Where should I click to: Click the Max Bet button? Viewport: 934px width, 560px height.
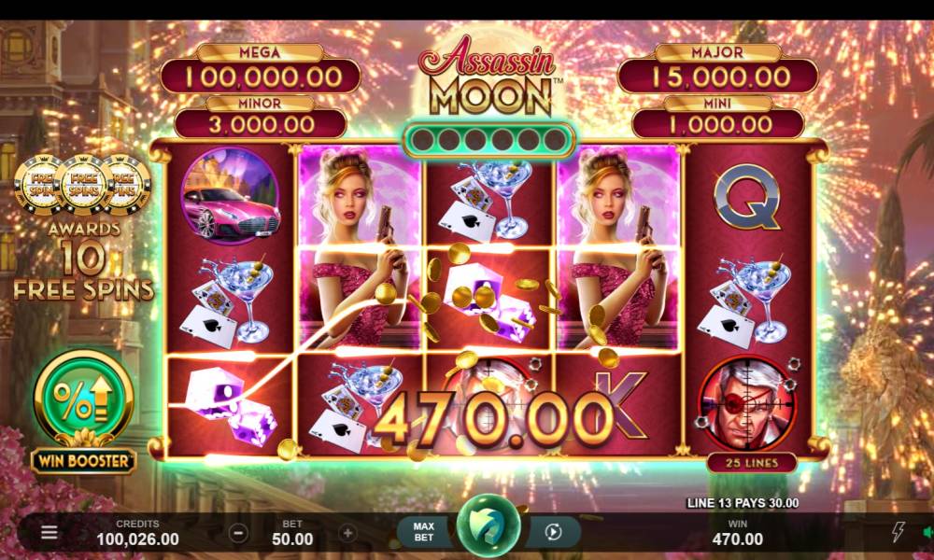coord(423,531)
